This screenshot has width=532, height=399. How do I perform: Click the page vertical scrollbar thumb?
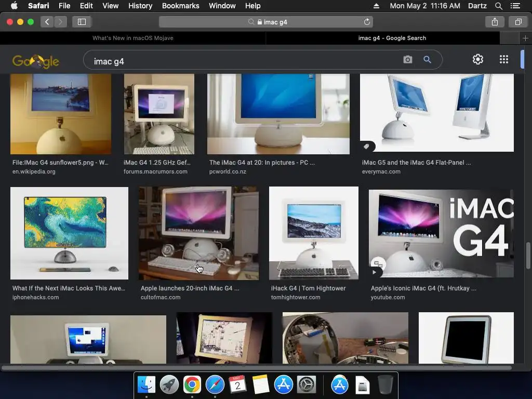click(528, 255)
